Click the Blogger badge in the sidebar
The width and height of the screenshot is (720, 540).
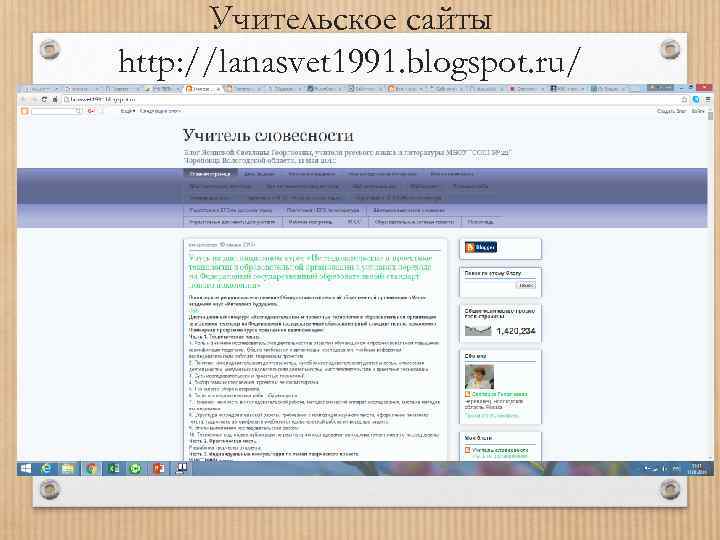point(481,248)
